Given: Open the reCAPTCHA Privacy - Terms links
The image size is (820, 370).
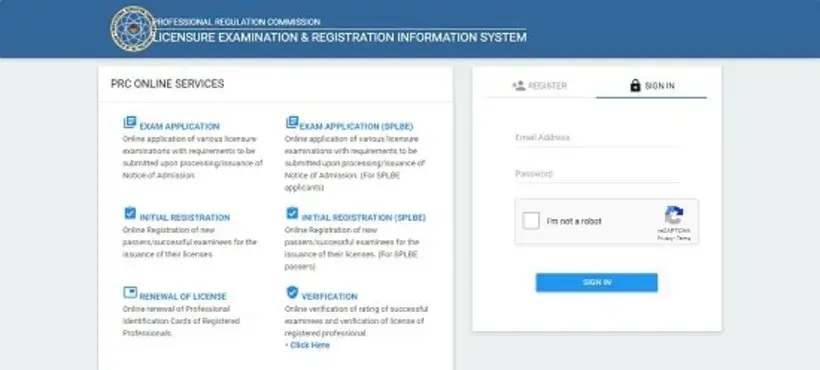Looking at the screenshot, I should [674, 238].
